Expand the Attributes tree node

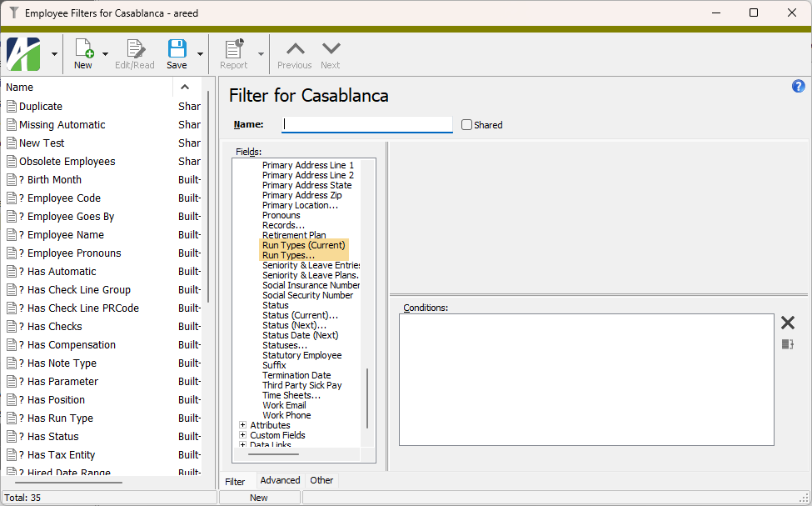[242, 425]
